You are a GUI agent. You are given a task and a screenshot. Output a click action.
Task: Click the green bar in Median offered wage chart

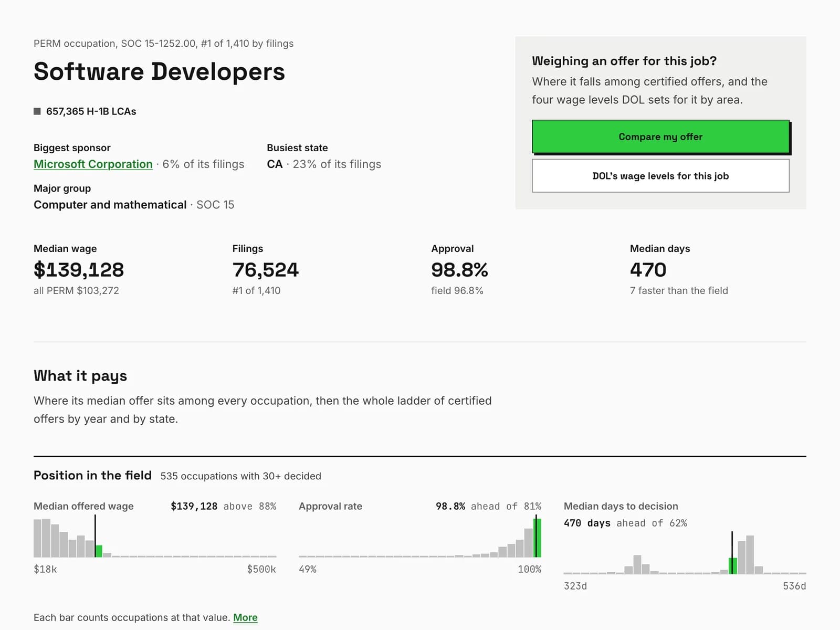99,551
